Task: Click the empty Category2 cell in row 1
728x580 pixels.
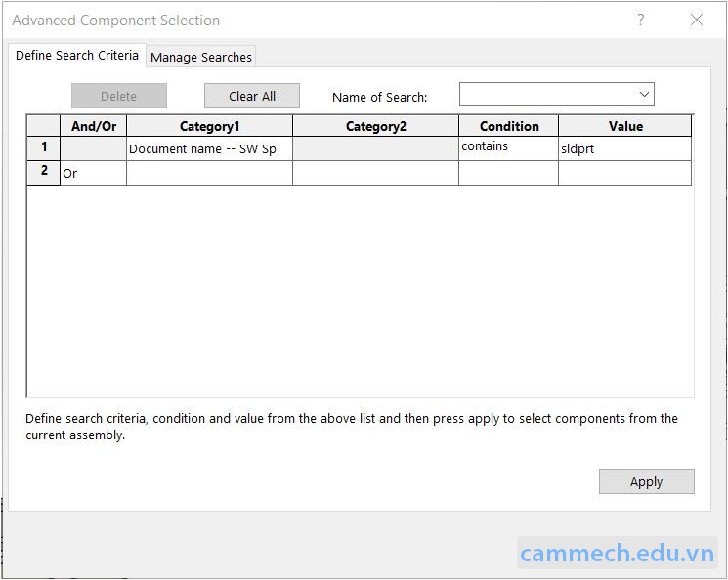Action: [x=375, y=148]
